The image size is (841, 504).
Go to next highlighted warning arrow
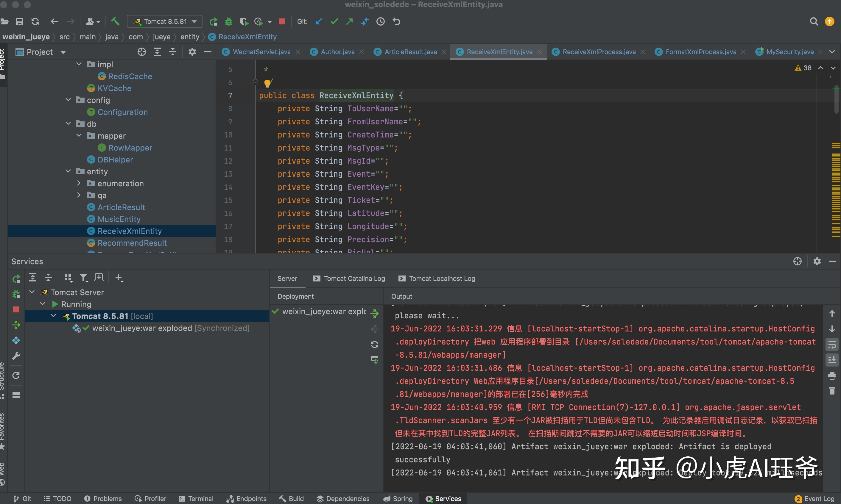click(x=833, y=68)
